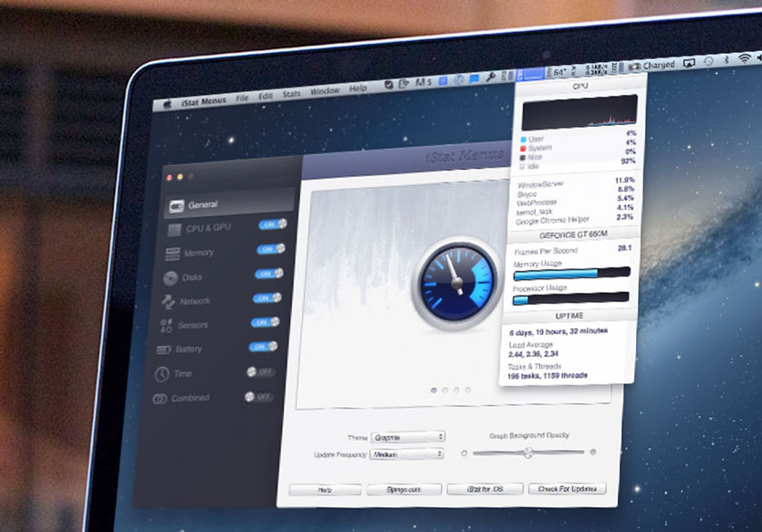Screen dimensions: 762x532
Task: Click the Sensors icon in sidebar
Action: [166, 326]
